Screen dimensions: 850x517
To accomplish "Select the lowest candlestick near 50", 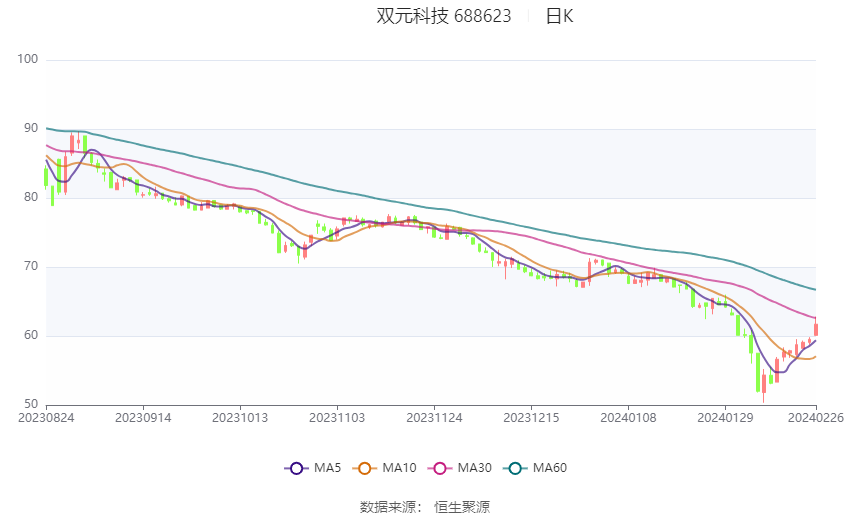I will pos(764,385).
